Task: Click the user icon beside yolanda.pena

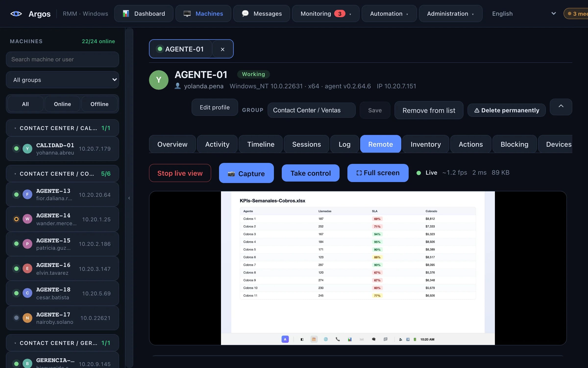Action: click(x=178, y=86)
